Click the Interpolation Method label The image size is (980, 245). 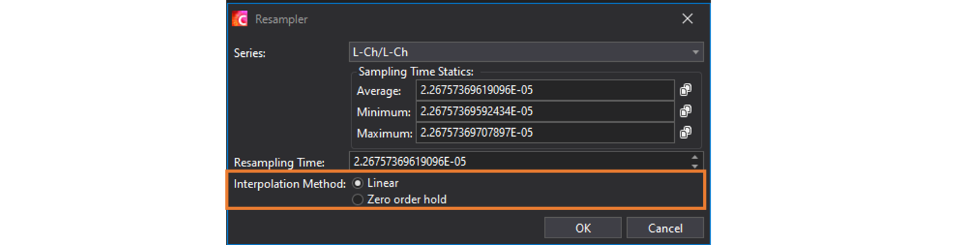[289, 184]
